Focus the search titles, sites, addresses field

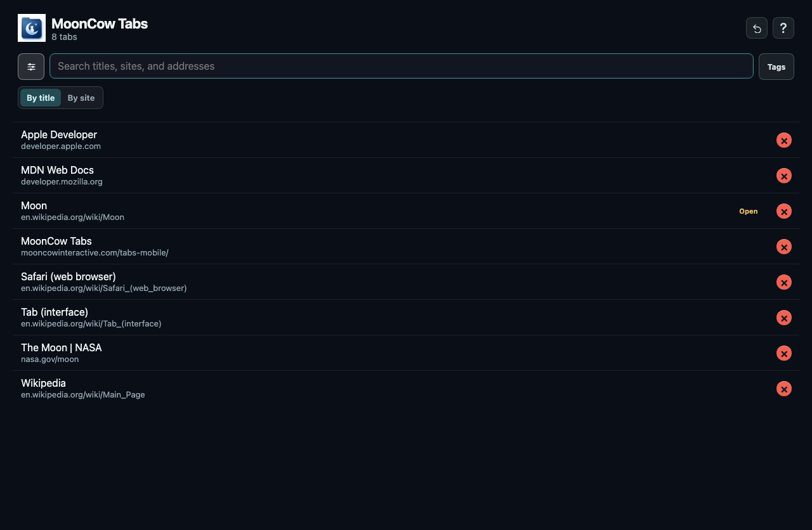point(402,66)
